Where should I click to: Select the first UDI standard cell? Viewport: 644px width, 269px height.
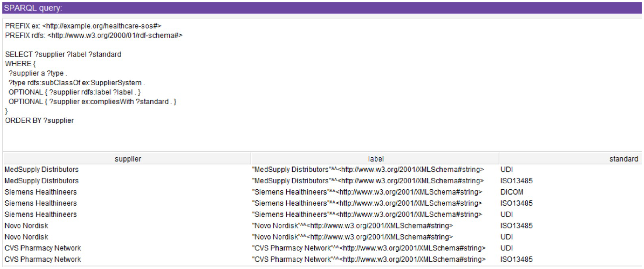[507, 170]
